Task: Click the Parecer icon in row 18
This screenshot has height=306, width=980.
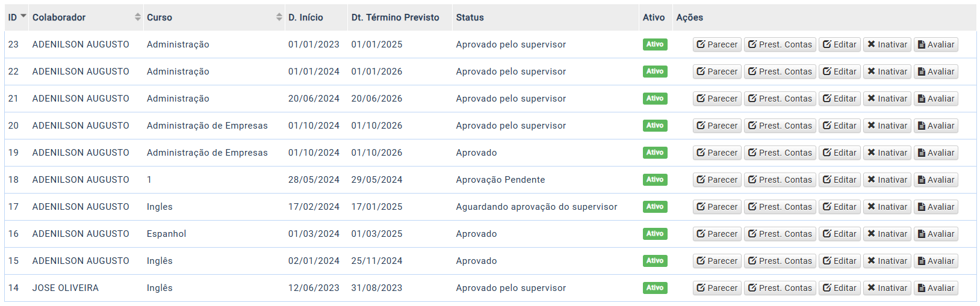Action: 701,180
